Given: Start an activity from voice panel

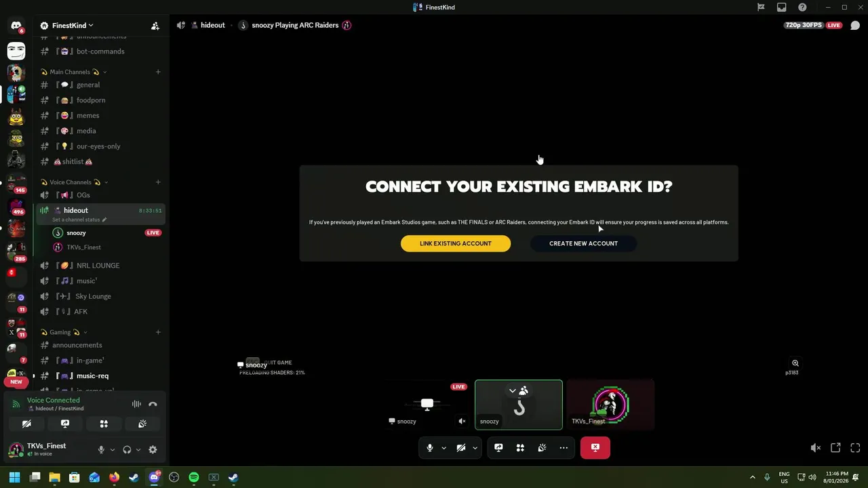Looking at the screenshot, I should [x=104, y=424].
